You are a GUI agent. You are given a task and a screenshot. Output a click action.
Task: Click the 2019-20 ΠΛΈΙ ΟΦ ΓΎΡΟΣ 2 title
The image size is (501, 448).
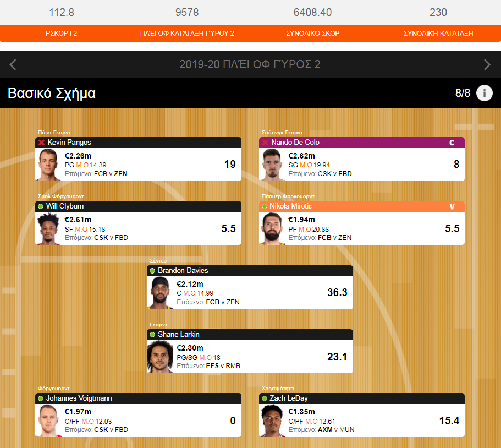[x=250, y=64]
